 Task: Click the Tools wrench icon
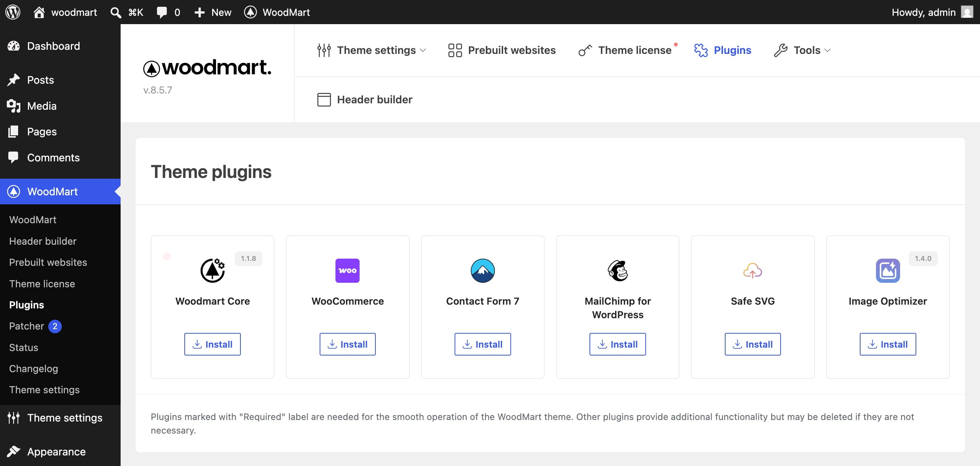(x=781, y=50)
